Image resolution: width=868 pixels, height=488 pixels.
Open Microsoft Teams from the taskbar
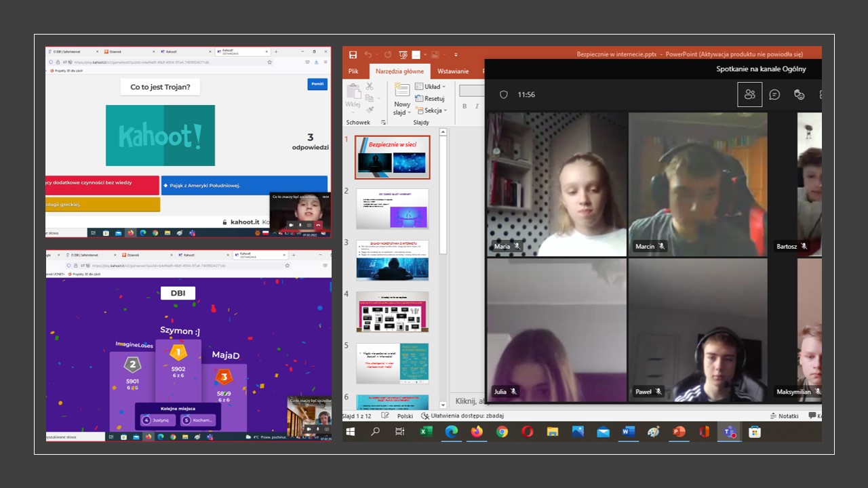click(729, 432)
